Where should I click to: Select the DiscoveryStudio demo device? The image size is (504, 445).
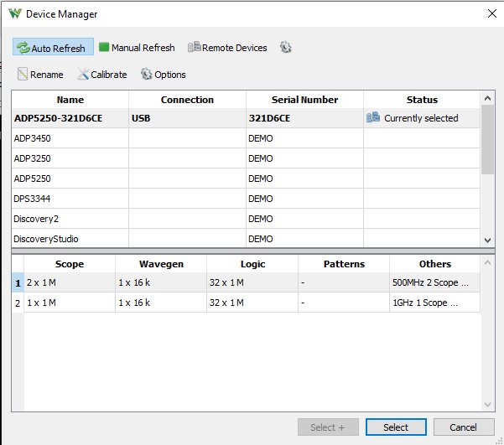pyautogui.click(x=246, y=238)
